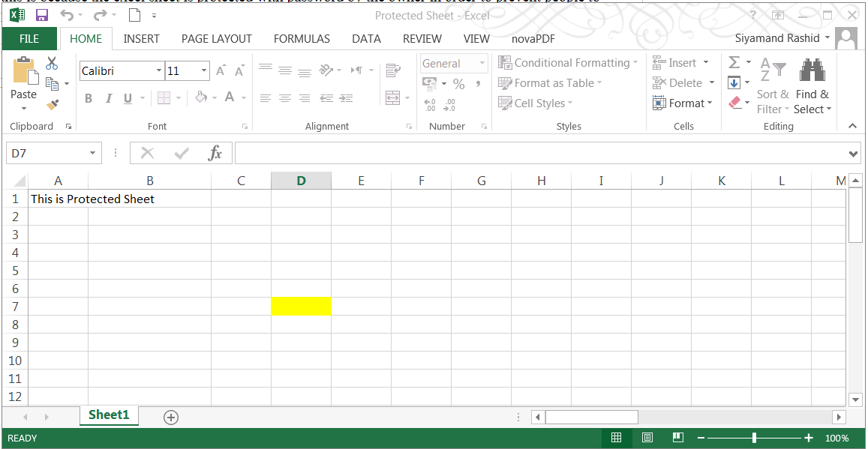Toggle Underline formatting
868x449 pixels.
coord(128,98)
